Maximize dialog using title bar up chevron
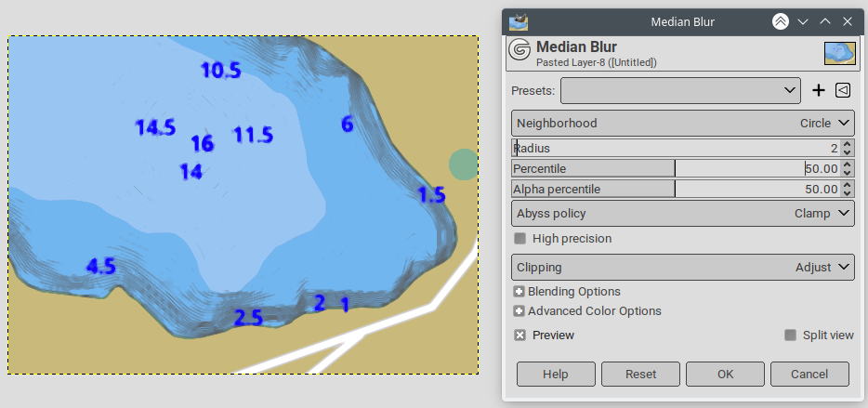The width and height of the screenshot is (868, 408). [x=825, y=21]
